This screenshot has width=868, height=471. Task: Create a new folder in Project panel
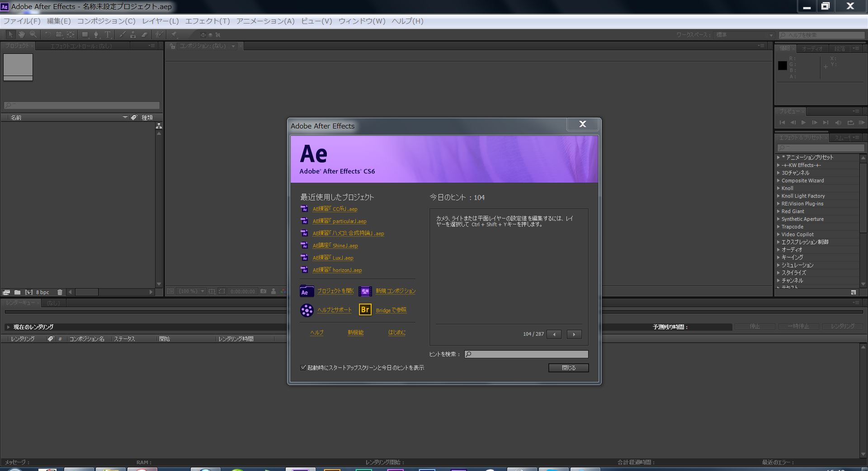(17, 292)
